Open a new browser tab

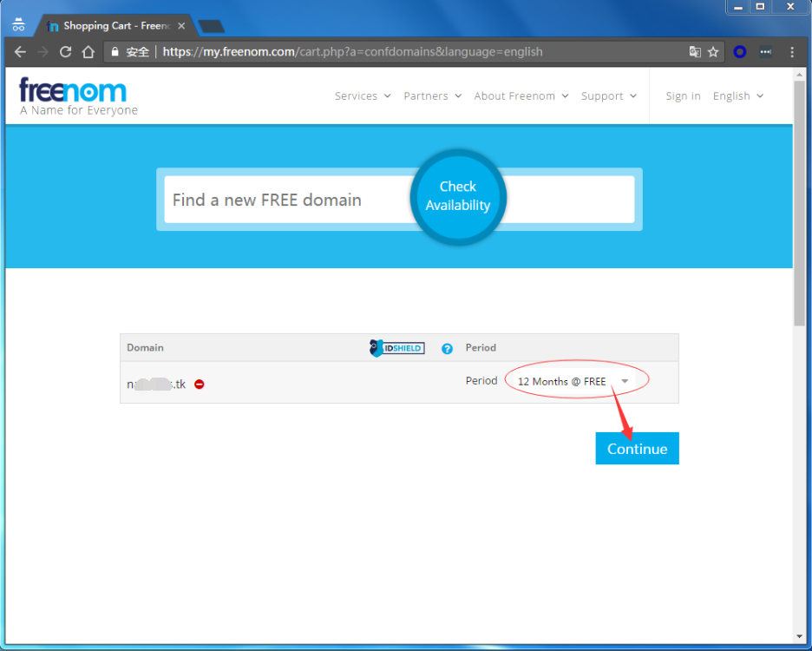click(212, 26)
